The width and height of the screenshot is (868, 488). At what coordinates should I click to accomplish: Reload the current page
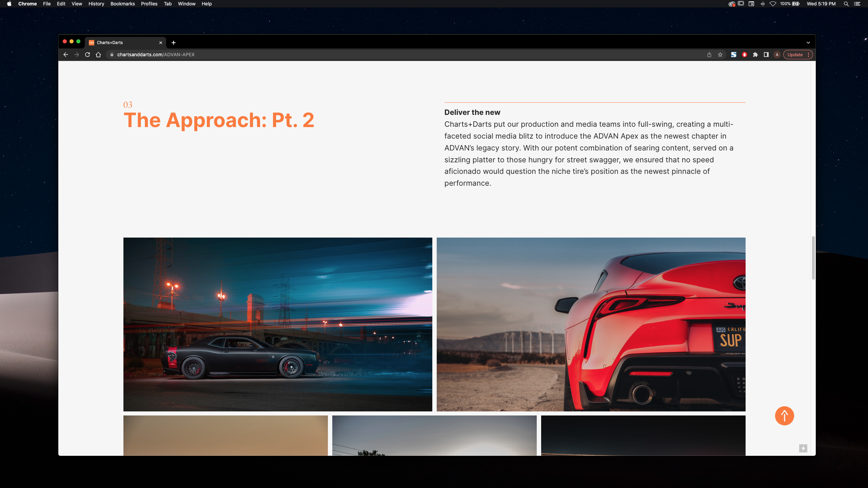[87, 55]
